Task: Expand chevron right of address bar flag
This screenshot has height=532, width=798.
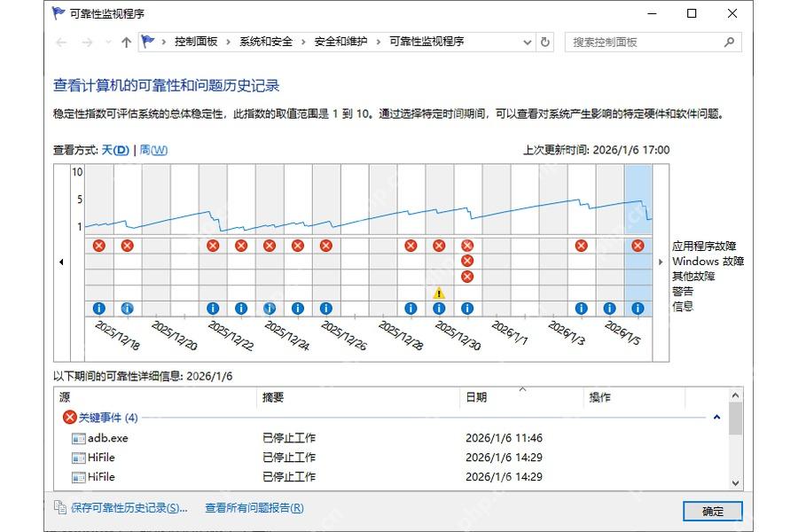Action: click(x=163, y=42)
